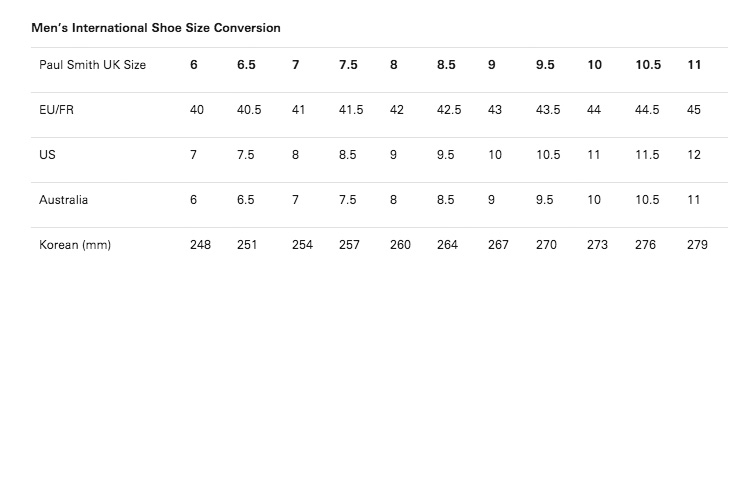
Task: Click Korean size value 260
Action: [400, 245]
